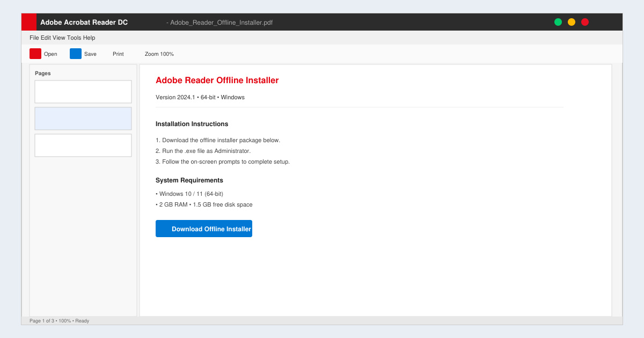Click the 'Adobe Acrobat Reader DC' title text

[84, 23]
